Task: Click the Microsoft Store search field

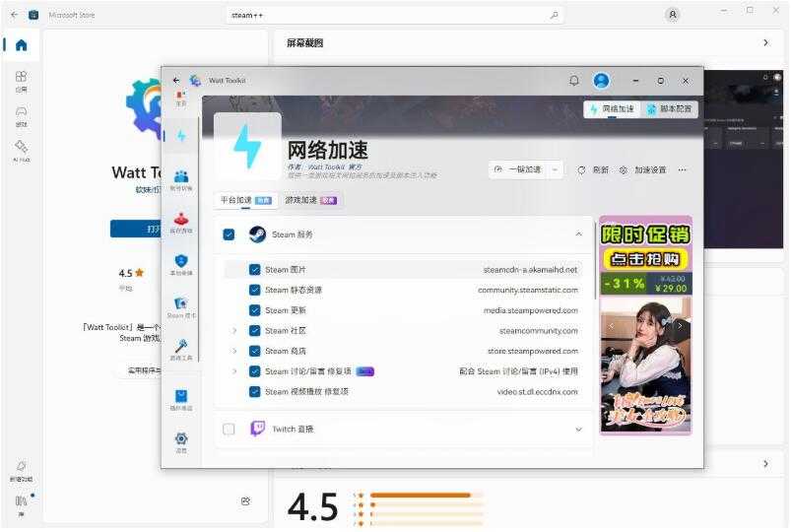Action: (x=394, y=15)
